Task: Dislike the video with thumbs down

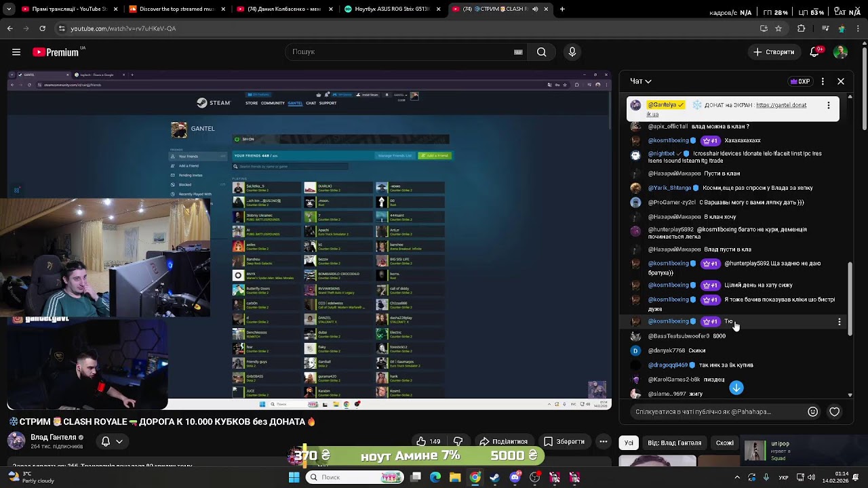Action: point(458,441)
